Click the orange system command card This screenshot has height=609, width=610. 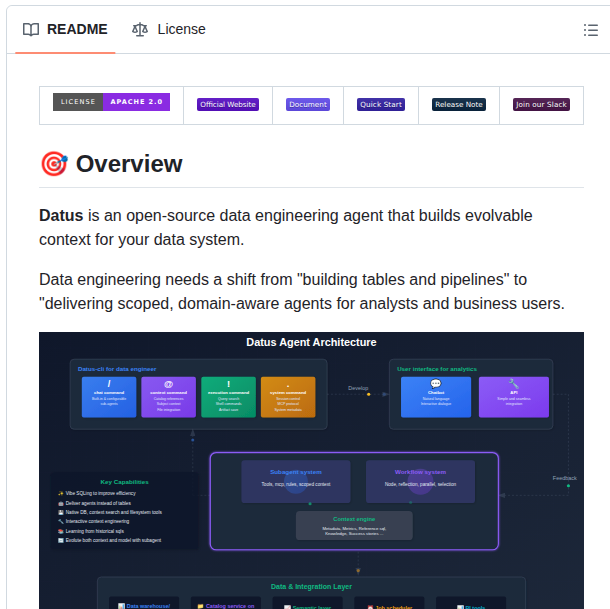tap(288, 397)
